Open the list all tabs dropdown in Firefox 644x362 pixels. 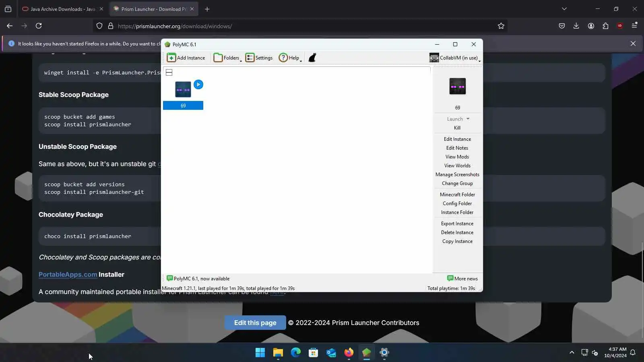564,9
